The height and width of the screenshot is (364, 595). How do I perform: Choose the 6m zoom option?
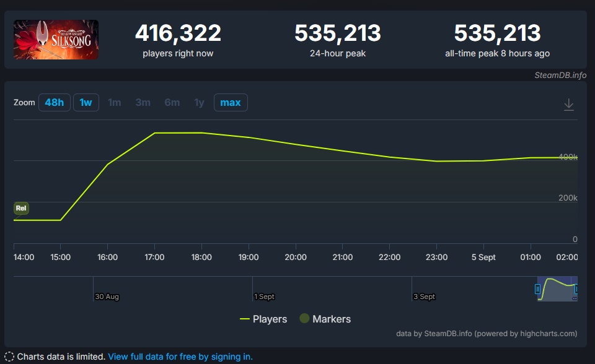click(x=172, y=102)
